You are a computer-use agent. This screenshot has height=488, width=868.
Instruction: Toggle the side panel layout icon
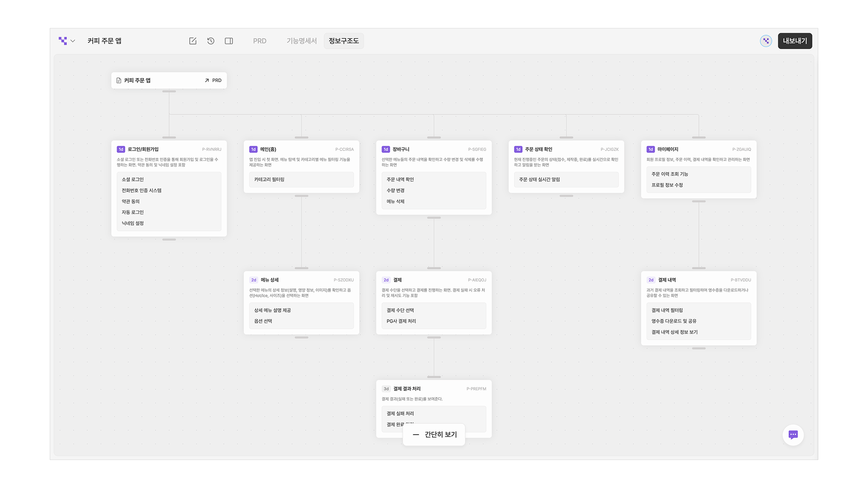pos(229,41)
